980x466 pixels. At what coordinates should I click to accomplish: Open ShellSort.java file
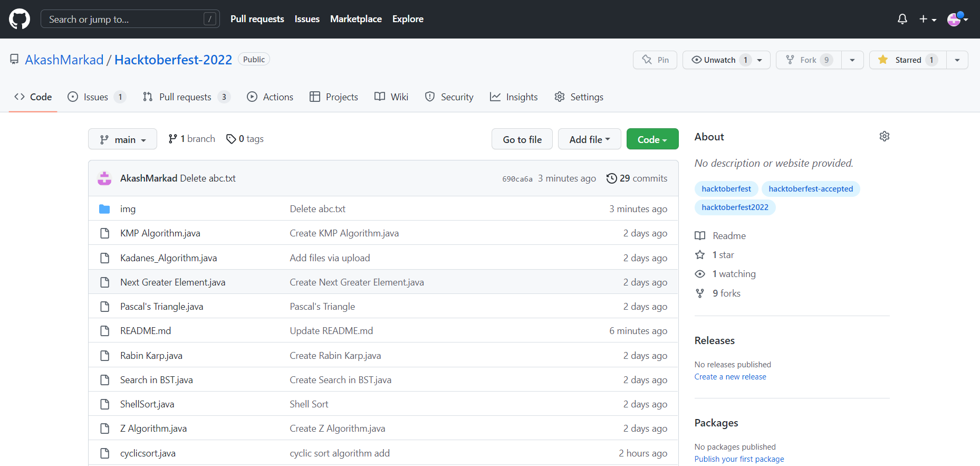147,404
